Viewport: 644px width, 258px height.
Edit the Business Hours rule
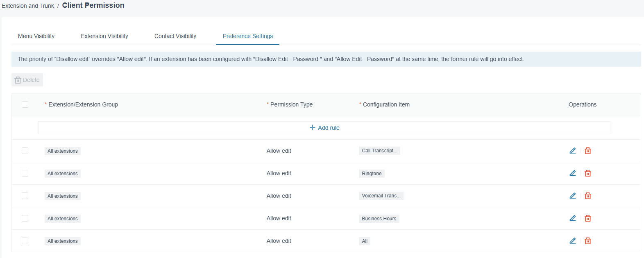(x=573, y=218)
